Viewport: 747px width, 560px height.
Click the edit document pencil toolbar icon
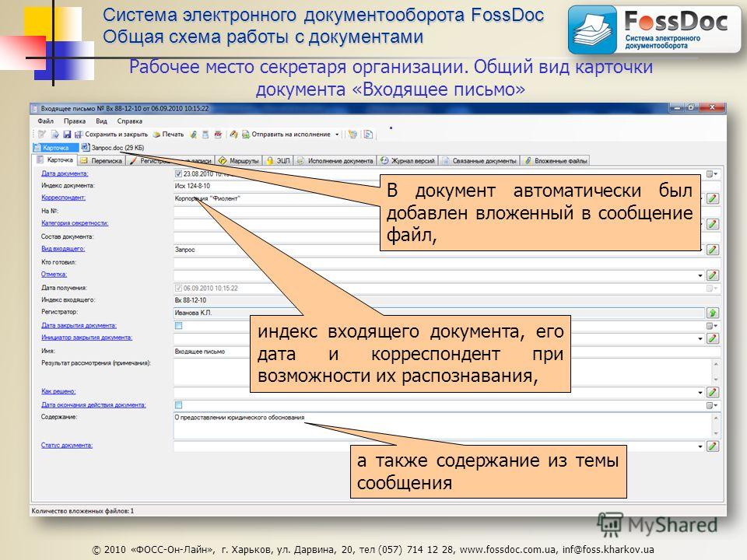42,135
